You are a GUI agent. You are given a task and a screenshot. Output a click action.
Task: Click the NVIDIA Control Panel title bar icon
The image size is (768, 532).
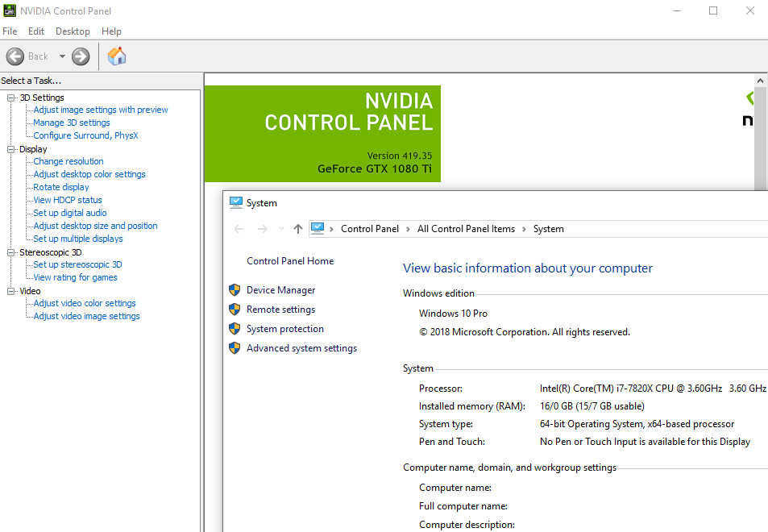(x=10, y=10)
